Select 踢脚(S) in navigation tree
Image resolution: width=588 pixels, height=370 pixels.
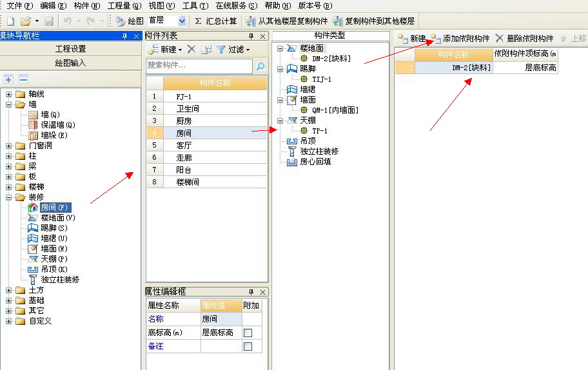pyautogui.click(x=54, y=228)
